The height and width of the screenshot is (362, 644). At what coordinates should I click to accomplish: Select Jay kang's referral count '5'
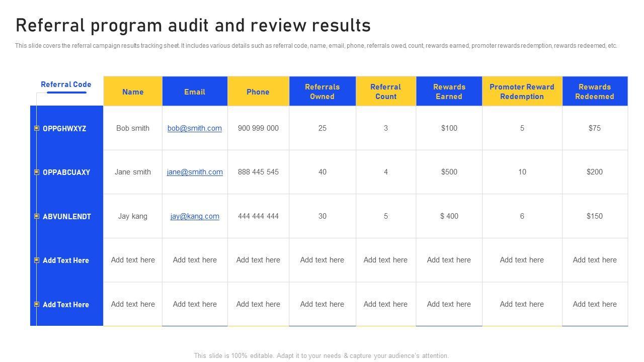(386, 216)
